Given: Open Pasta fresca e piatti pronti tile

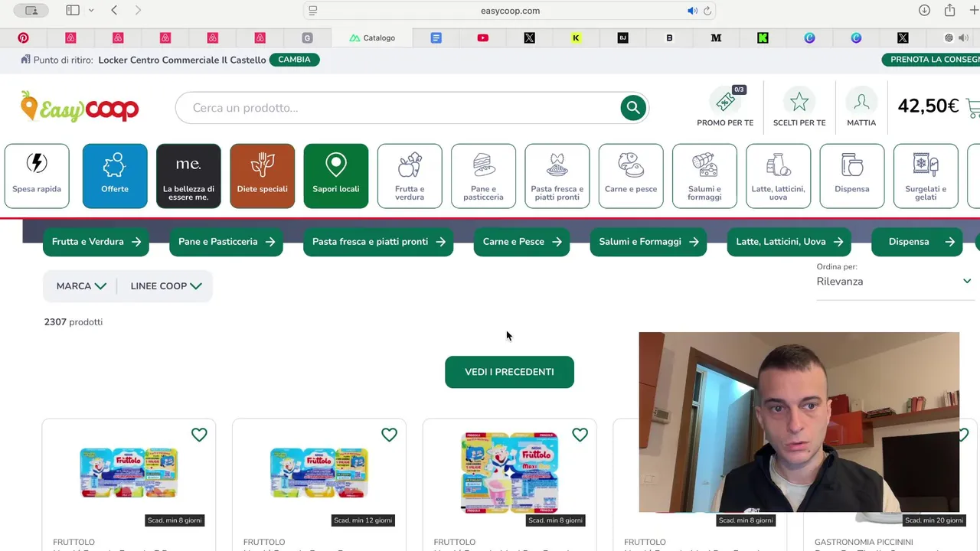Looking at the screenshot, I should pos(557,176).
